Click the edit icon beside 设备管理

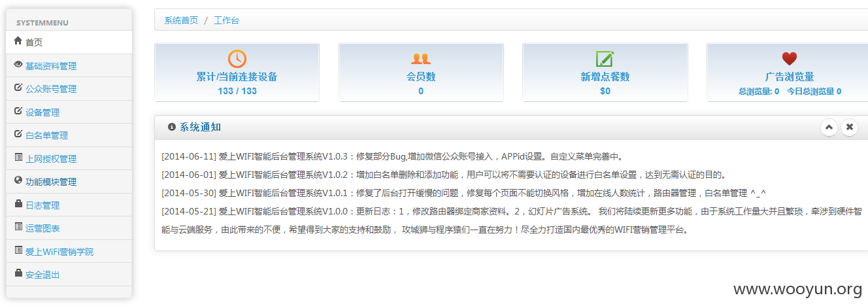[x=18, y=111]
